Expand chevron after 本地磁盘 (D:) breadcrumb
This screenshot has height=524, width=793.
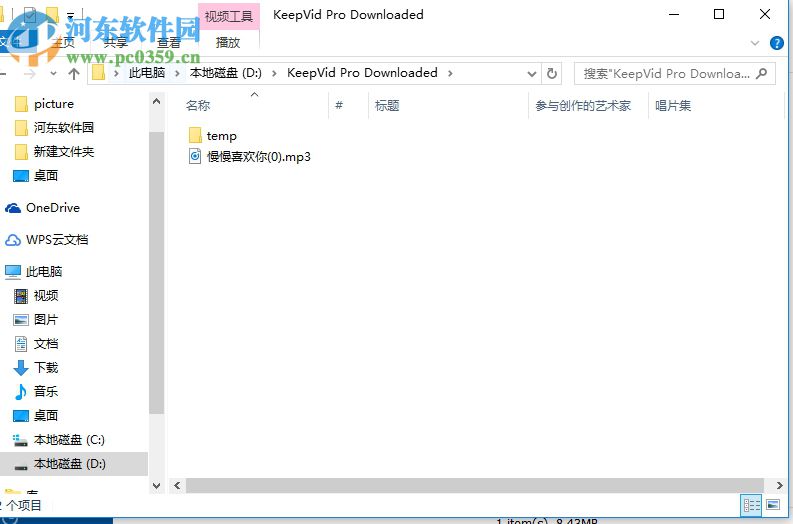[274, 74]
